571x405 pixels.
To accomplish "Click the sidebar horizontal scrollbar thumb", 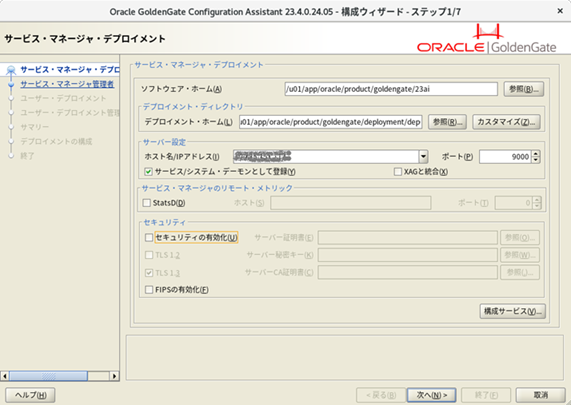I will 48,376.
